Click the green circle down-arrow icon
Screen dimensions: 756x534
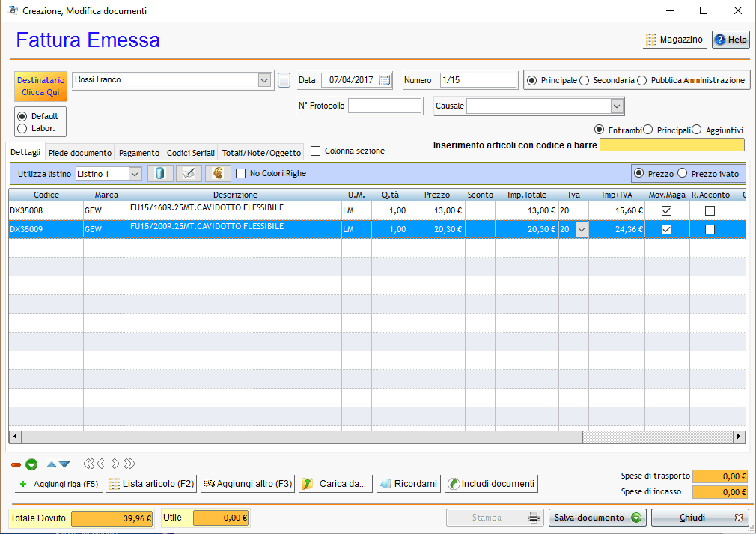[31, 464]
